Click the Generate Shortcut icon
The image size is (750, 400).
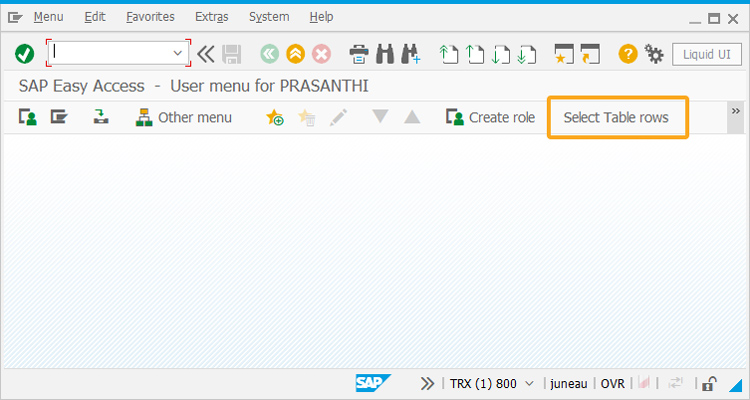pos(590,54)
